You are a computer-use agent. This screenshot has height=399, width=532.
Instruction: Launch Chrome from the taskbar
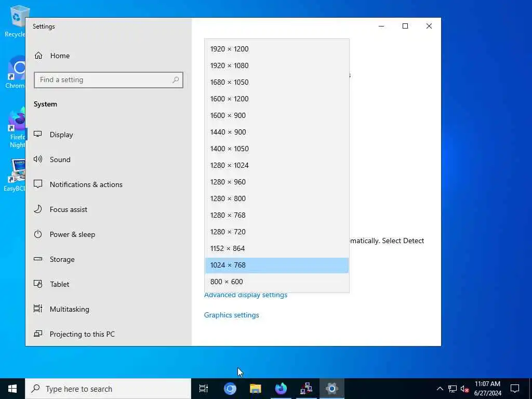pyautogui.click(x=230, y=389)
